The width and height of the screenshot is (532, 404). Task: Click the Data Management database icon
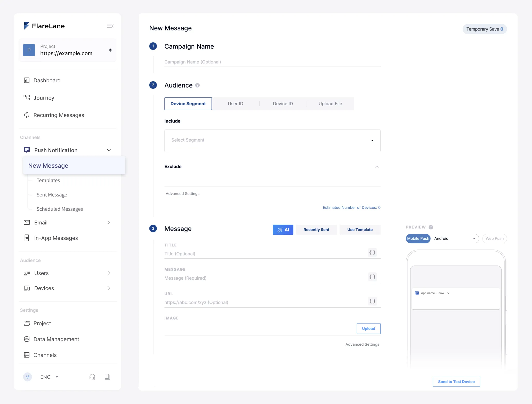pyautogui.click(x=27, y=339)
